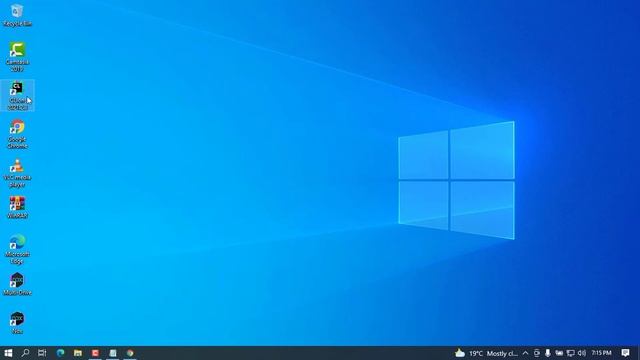
Task: Open the volume speaker tray icon
Action: coord(582,353)
